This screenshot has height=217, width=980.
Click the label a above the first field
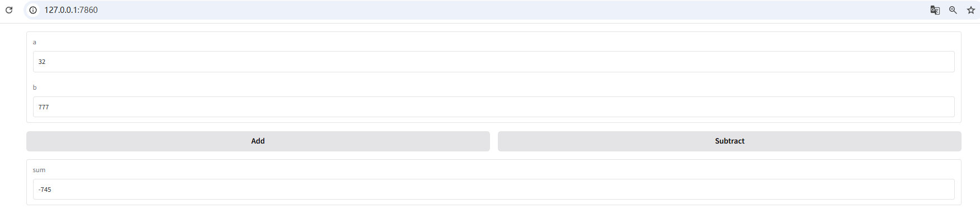[x=34, y=42]
